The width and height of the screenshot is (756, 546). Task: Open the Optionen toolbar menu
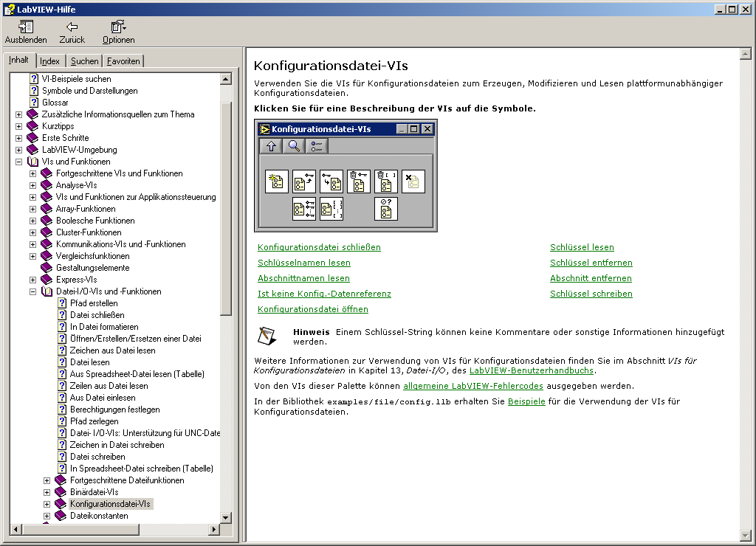[119, 32]
